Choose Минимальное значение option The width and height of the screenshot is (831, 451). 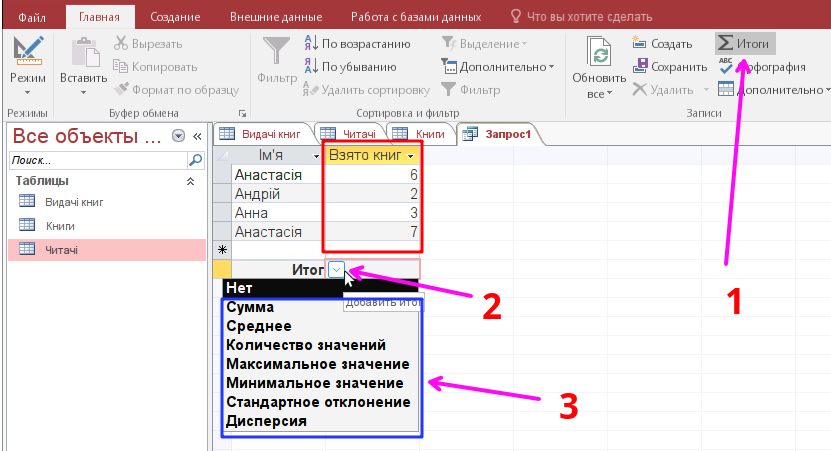[x=320, y=383]
